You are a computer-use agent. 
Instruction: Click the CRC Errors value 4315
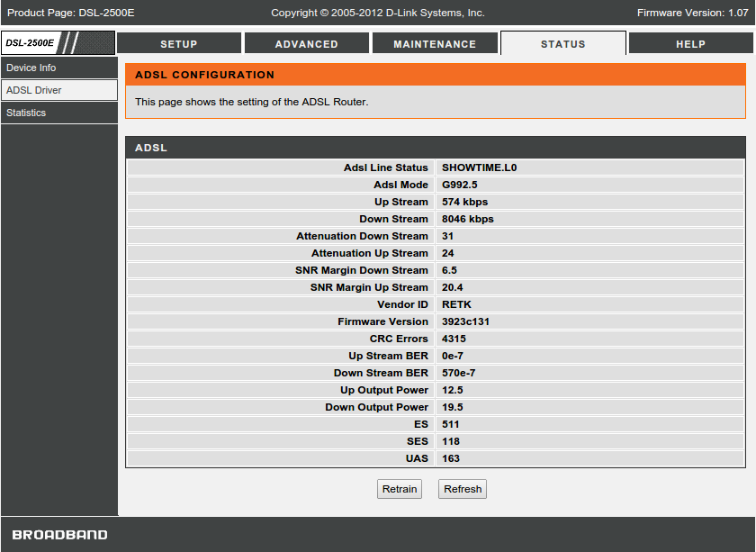coord(454,339)
